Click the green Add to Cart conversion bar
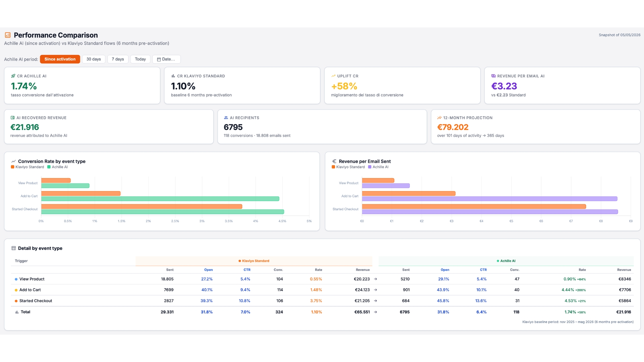This screenshot has width=644, height=362. [x=160, y=199]
